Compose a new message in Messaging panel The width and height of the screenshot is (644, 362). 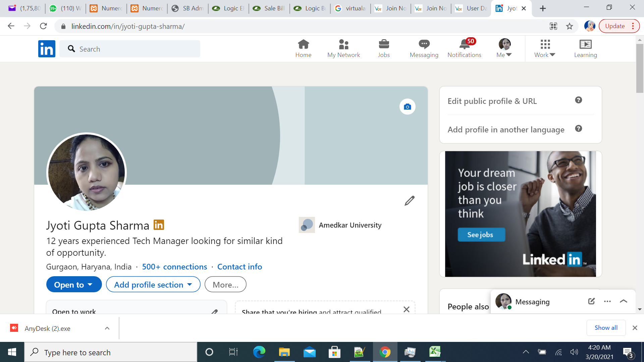click(x=591, y=301)
